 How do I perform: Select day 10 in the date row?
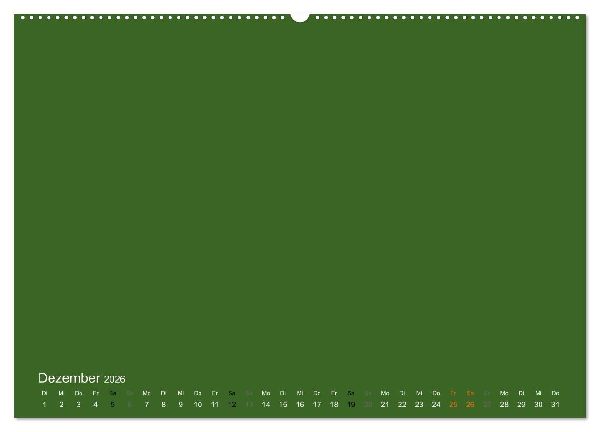197,404
